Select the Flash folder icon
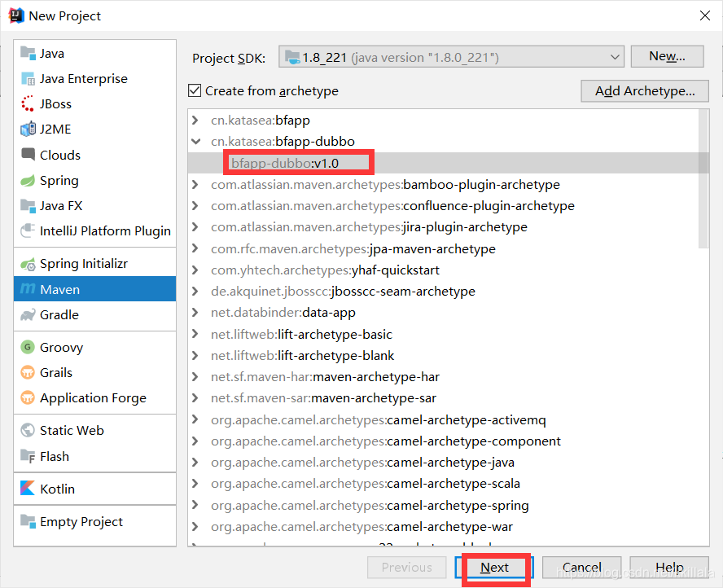Image resolution: width=723 pixels, height=588 pixels. 28,456
